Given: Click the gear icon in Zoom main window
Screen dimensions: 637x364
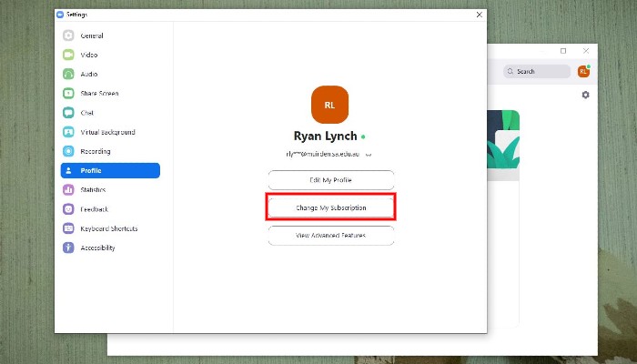Looking at the screenshot, I should point(585,95).
